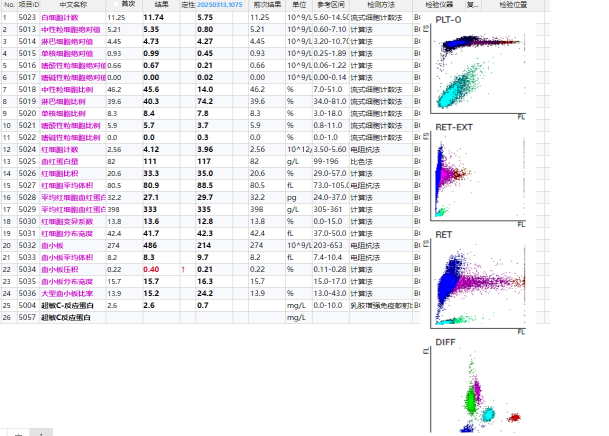This screenshot has height=436, width=609.
Task: Click the red up-arrow flag for 血小板压积
Action: point(183,269)
